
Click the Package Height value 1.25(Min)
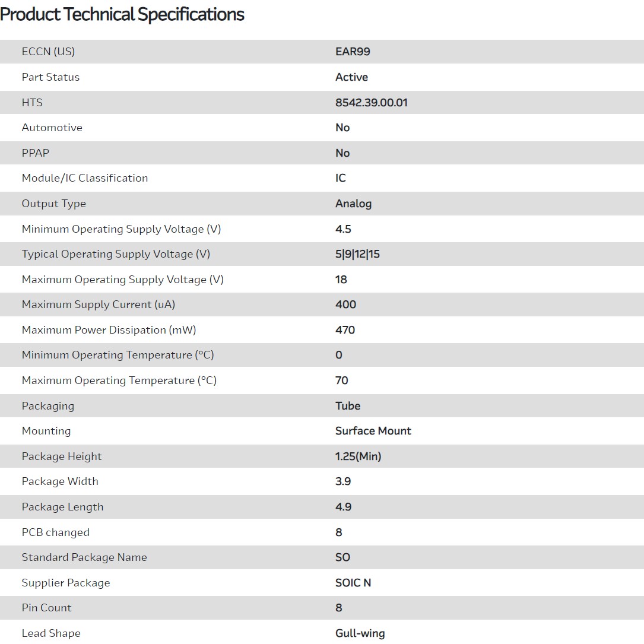pos(358,456)
